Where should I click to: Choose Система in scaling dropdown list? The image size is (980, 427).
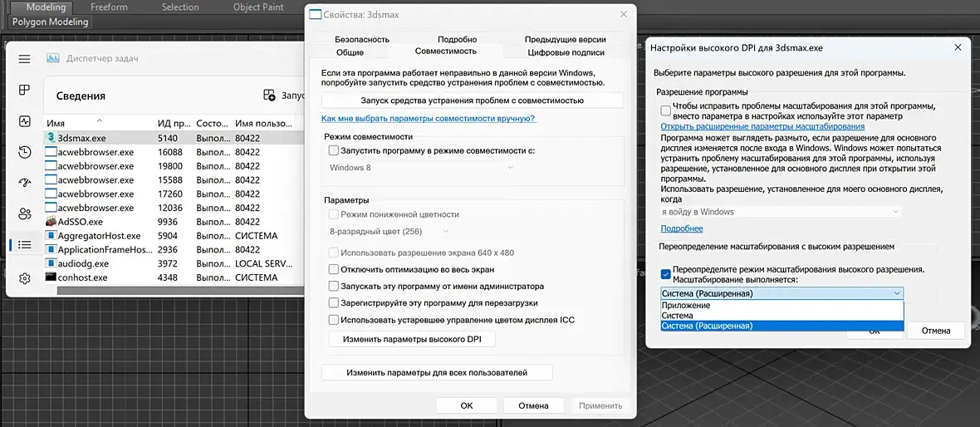coord(782,316)
